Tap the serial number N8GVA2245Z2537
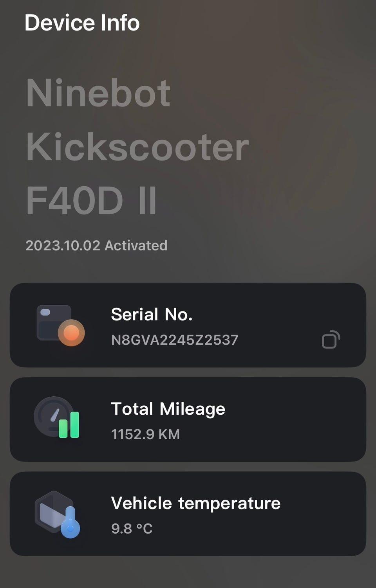This screenshot has height=588, width=376. pyautogui.click(x=175, y=340)
